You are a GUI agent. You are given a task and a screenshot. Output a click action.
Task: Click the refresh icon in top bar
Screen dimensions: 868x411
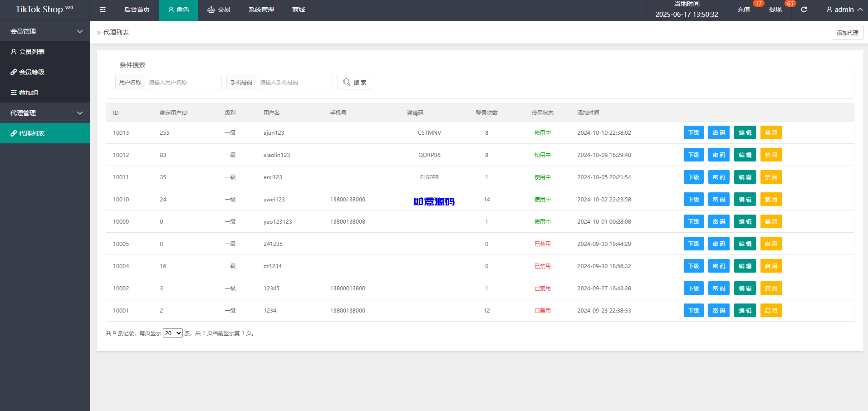coord(804,10)
